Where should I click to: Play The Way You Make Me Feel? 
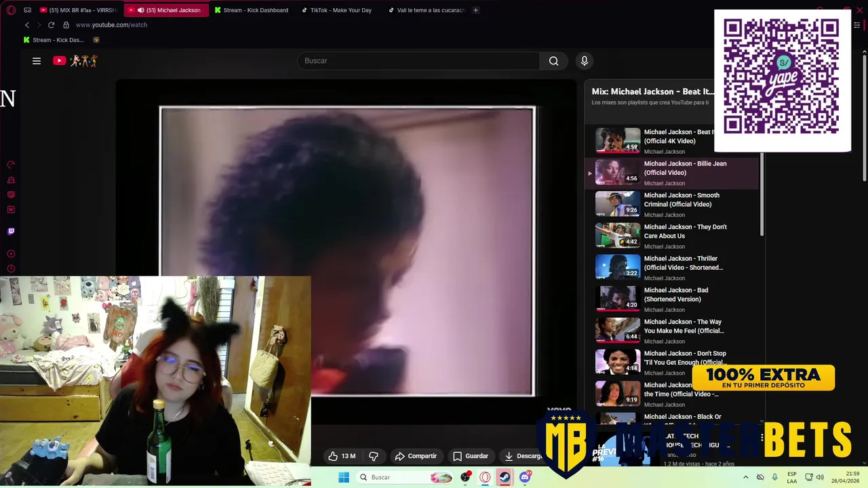(x=671, y=331)
